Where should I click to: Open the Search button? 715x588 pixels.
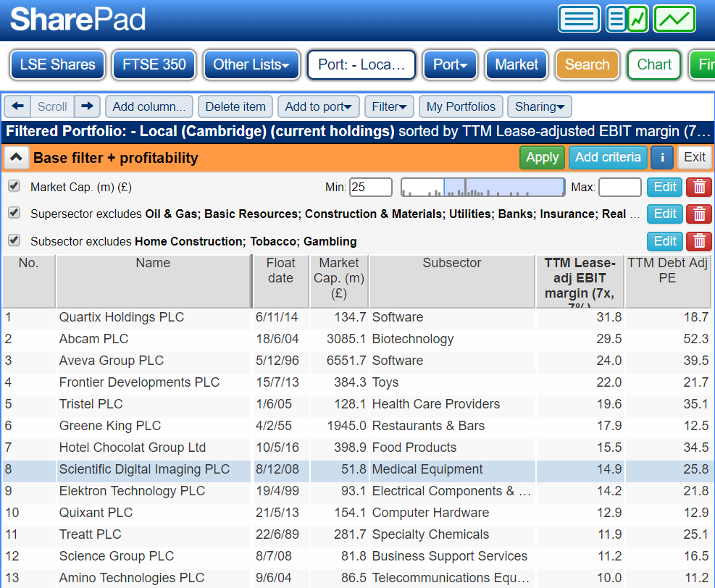point(588,64)
